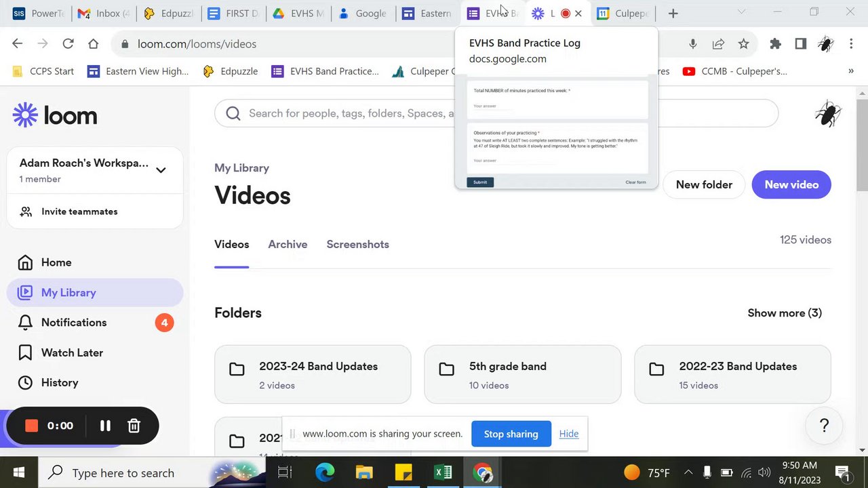The height and width of the screenshot is (488, 868).
Task: Click the search magnifier icon in Loom
Action: (233, 113)
